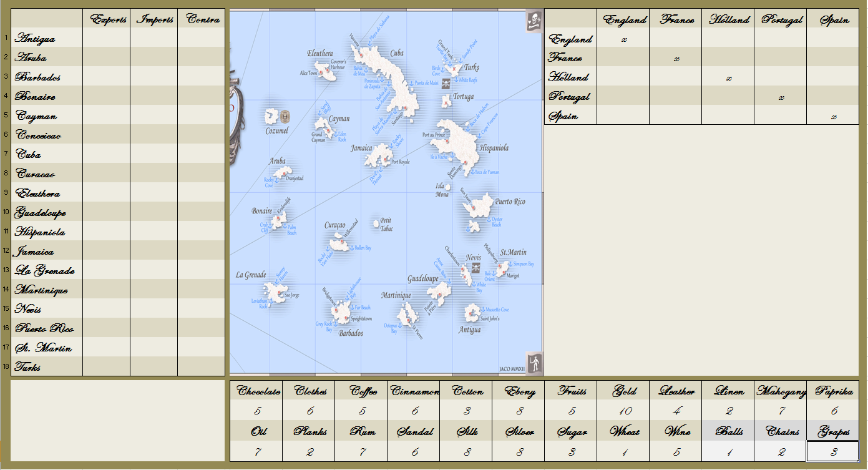Click the Exports cell for Cuba
Image resolution: width=868 pixels, height=470 pixels.
107,154
